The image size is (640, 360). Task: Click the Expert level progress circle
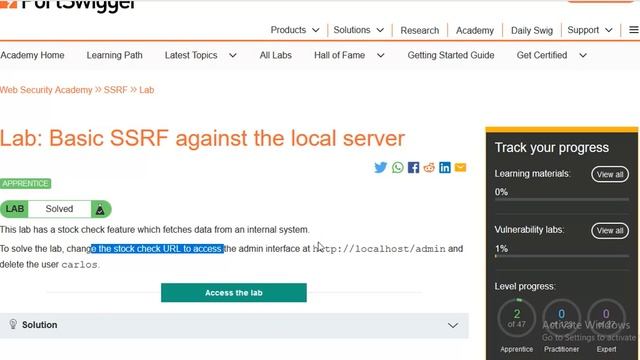[606, 318]
